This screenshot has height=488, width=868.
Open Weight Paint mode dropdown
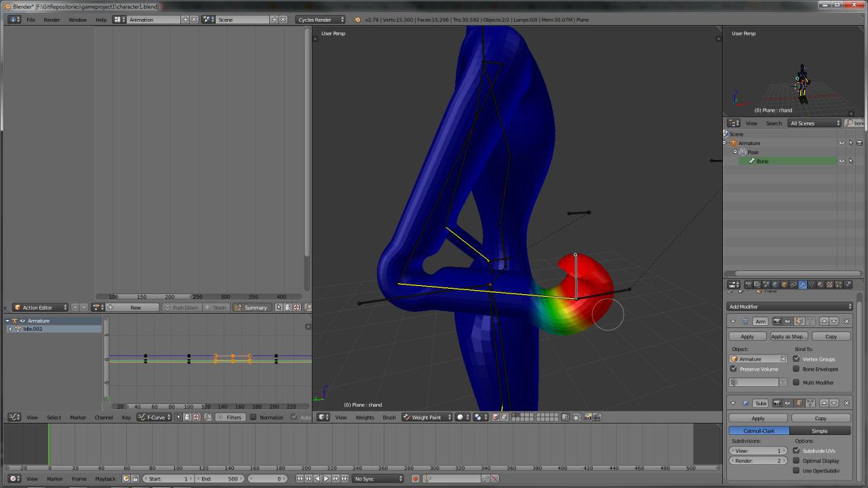point(426,418)
